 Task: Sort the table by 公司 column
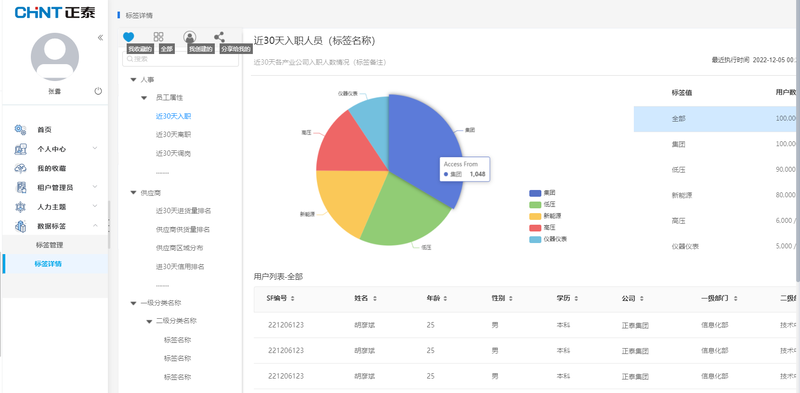[x=642, y=299]
